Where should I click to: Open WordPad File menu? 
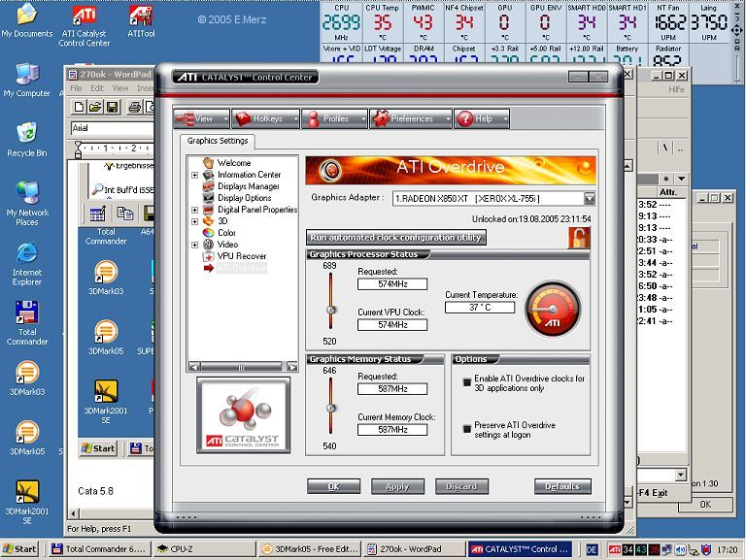pos(76,88)
